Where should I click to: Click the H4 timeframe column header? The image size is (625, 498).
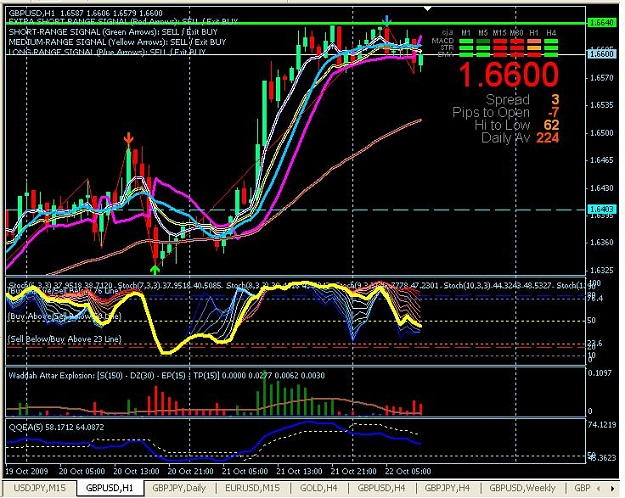551,33
